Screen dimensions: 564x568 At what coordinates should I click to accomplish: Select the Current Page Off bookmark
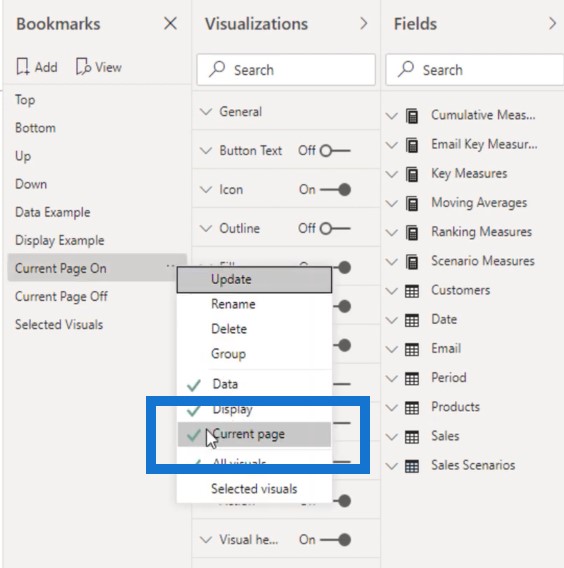pyautogui.click(x=61, y=296)
